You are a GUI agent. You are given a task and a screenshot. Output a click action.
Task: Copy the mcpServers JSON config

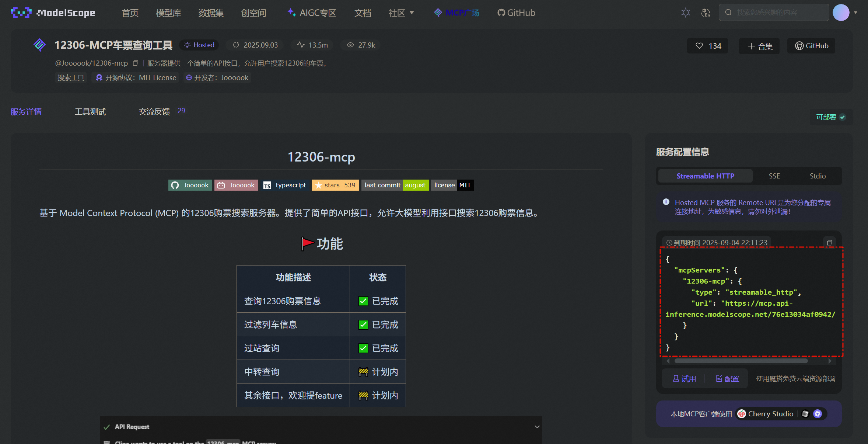pos(829,242)
